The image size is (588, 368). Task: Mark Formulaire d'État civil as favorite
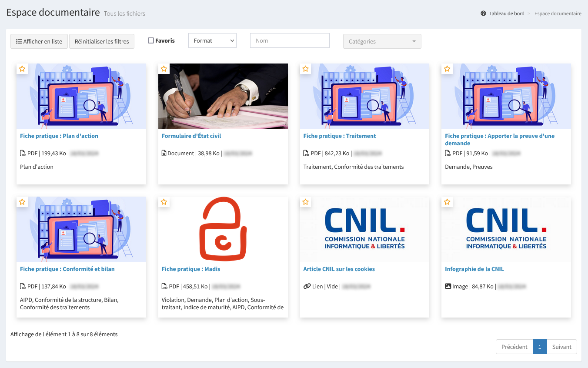tap(164, 69)
